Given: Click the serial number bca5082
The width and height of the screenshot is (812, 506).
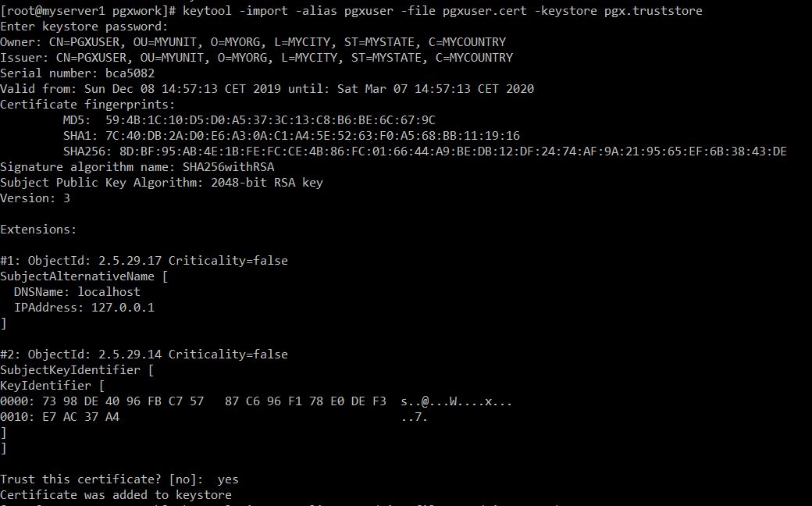Looking at the screenshot, I should tap(130, 73).
